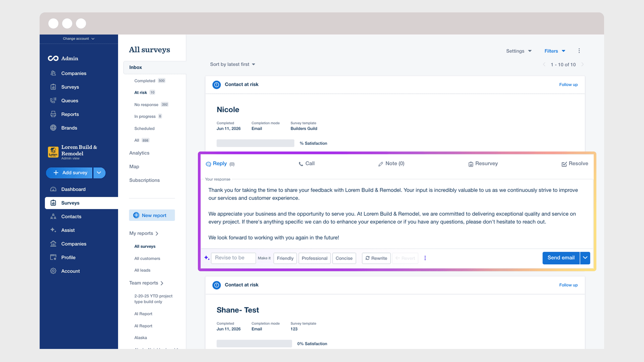Click the New report button

coord(152,215)
